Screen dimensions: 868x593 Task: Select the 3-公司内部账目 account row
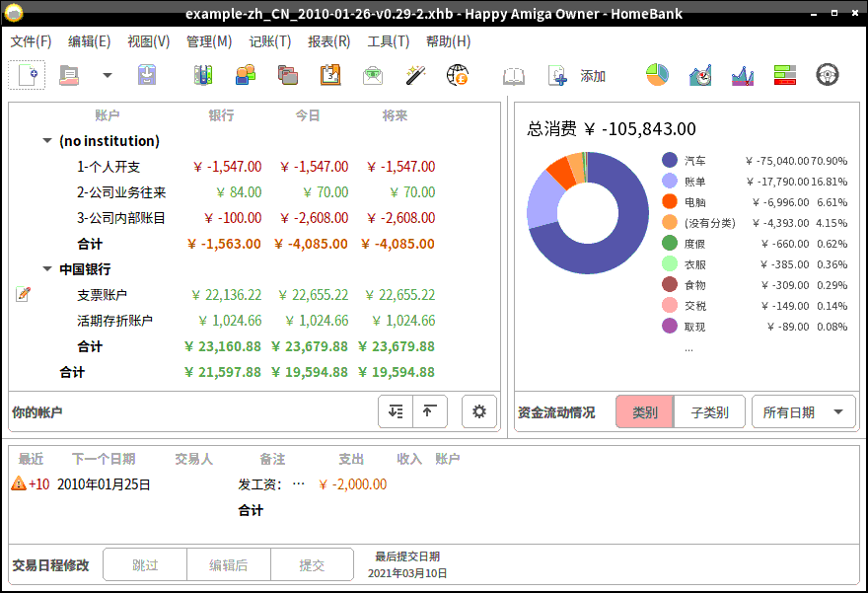point(254,218)
